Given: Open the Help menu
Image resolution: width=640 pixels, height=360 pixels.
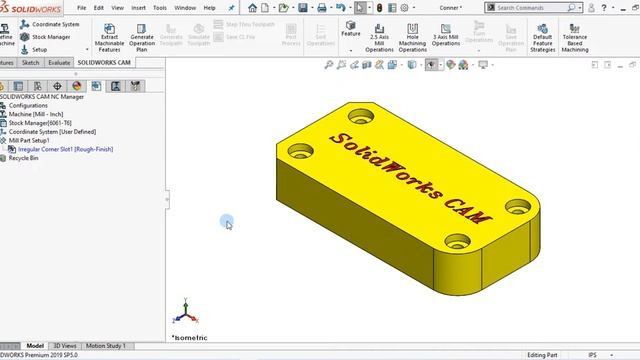Looking at the screenshot, I should [209, 8].
